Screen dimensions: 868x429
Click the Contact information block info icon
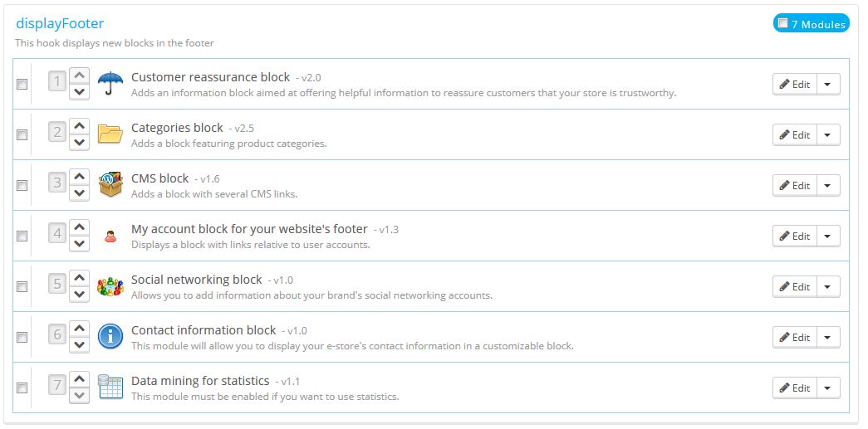[x=110, y=337]
